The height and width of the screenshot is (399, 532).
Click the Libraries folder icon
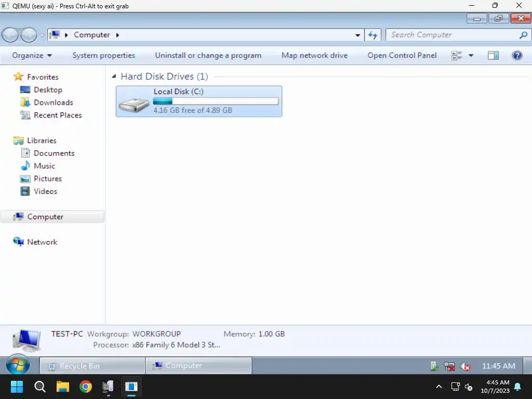coord(18,140)
